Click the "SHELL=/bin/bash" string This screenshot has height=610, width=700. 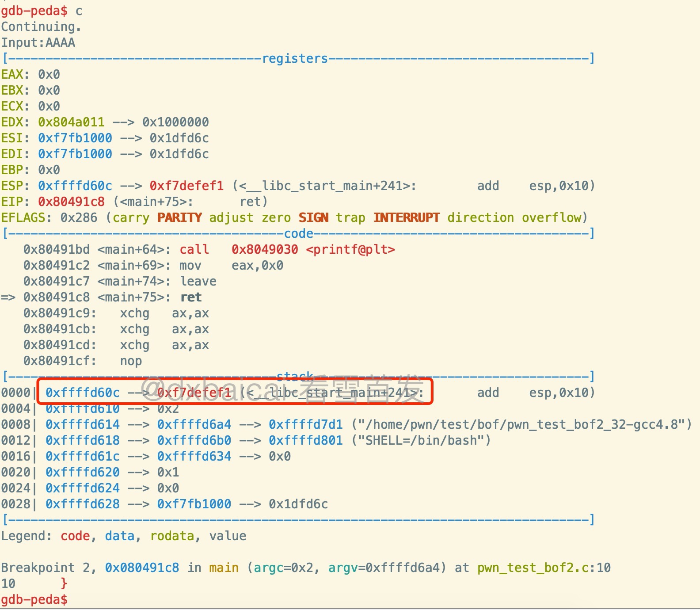[x=421, y=441]
